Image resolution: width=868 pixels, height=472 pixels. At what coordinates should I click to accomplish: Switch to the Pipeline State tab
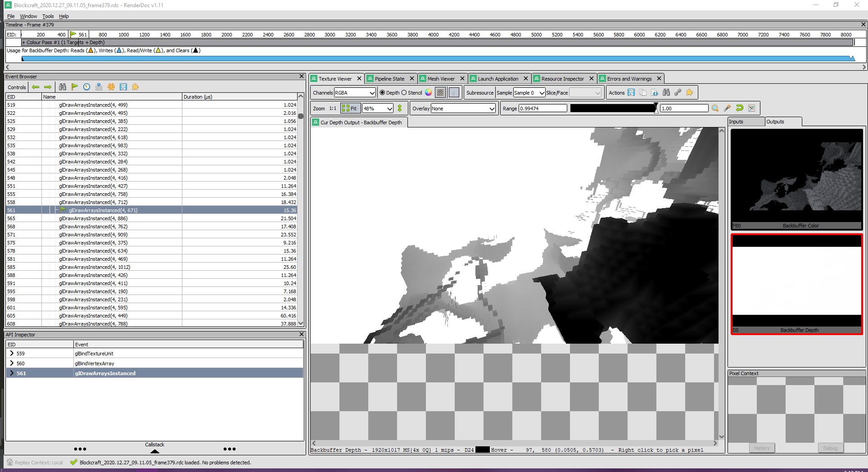click(389, 78)
